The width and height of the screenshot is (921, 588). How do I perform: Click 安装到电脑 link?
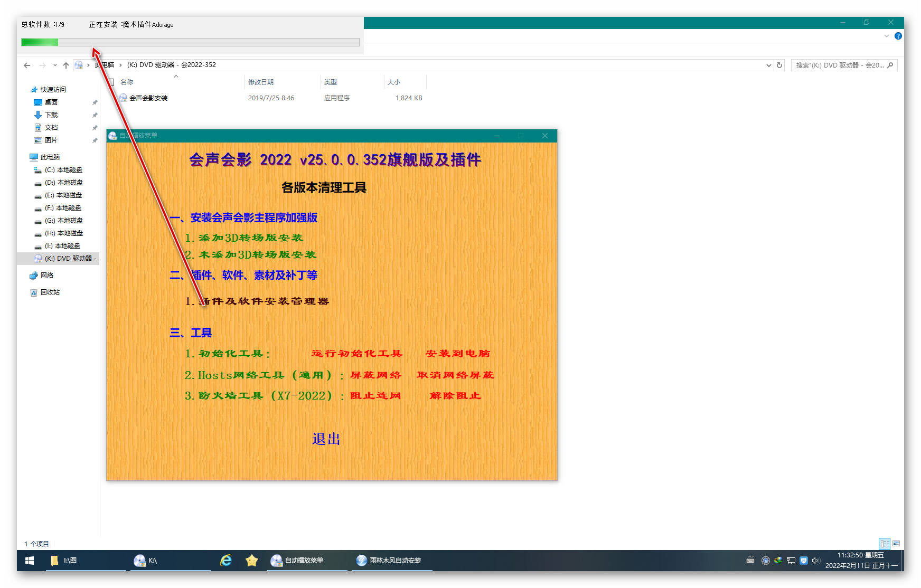tap(458, 354)
